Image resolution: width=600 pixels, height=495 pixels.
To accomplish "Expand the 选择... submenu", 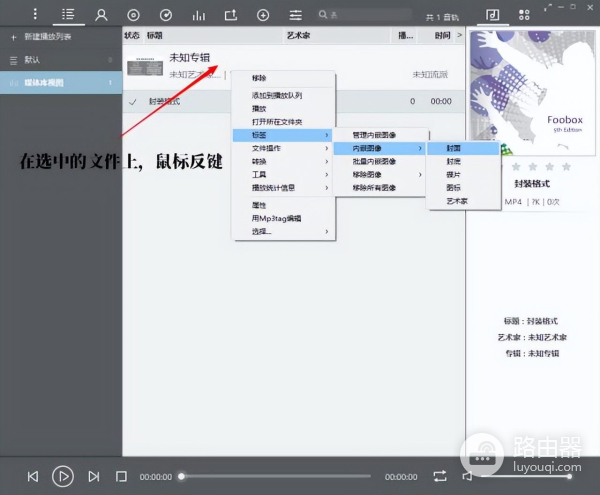I will pos(282,231).
